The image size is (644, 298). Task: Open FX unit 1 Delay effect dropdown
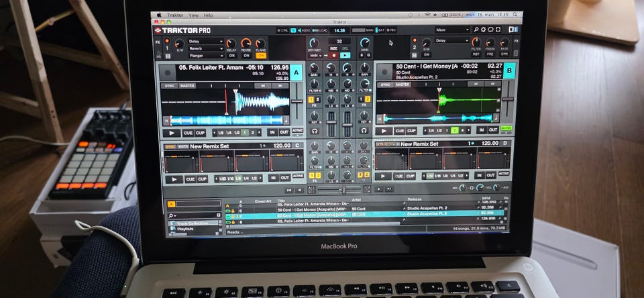click(206, 42)
